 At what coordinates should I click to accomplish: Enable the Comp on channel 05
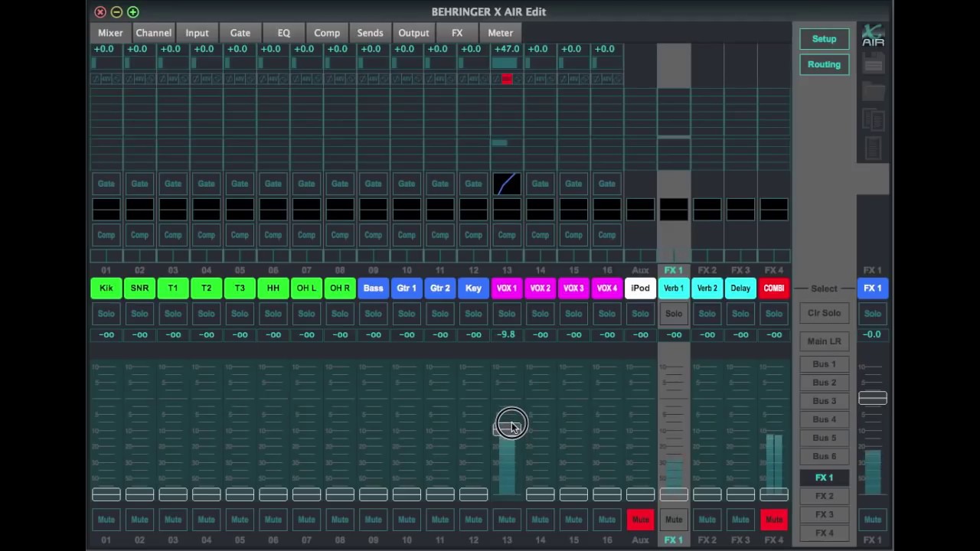(240, 235)
